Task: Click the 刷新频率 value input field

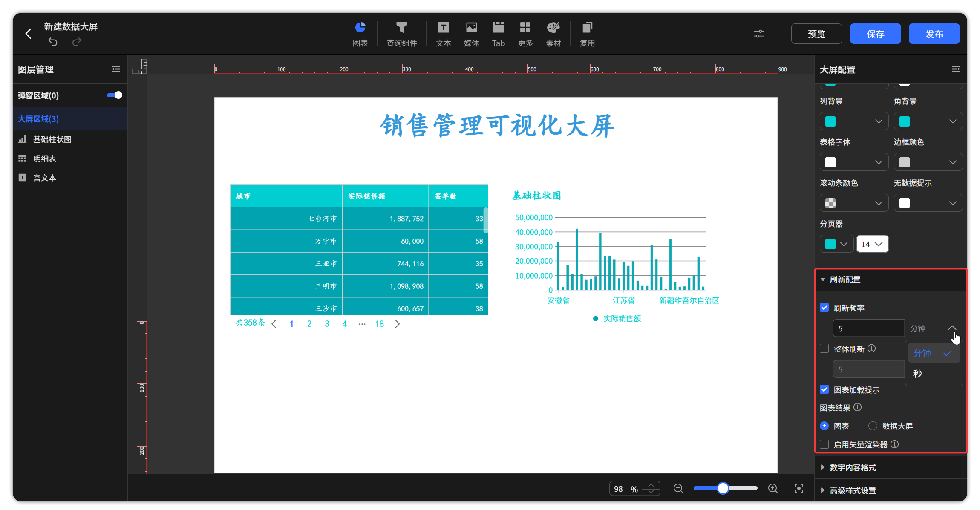Action: (x=868, y=328)
